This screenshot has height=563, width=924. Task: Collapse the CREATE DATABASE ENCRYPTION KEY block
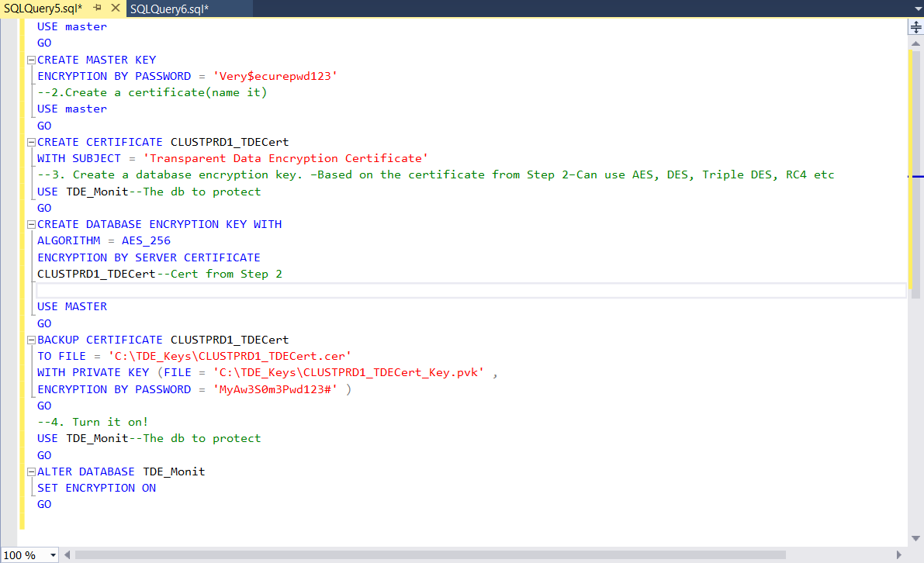click(31, 224)
